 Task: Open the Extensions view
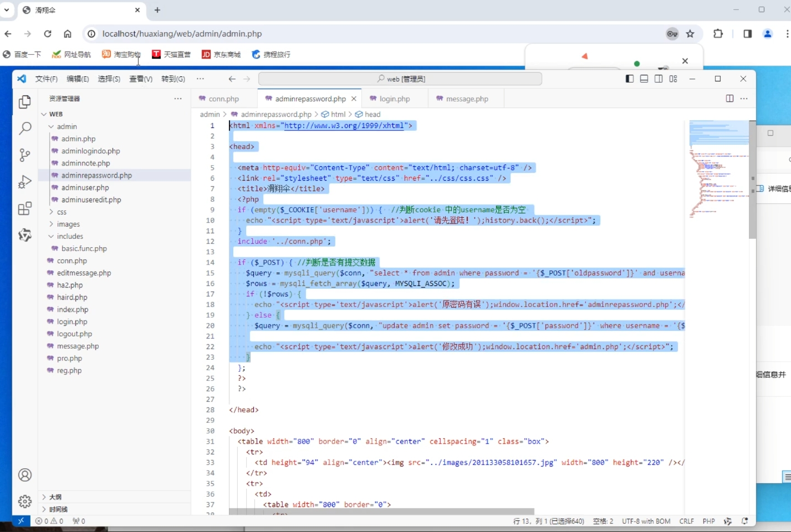tap(25, 208)
